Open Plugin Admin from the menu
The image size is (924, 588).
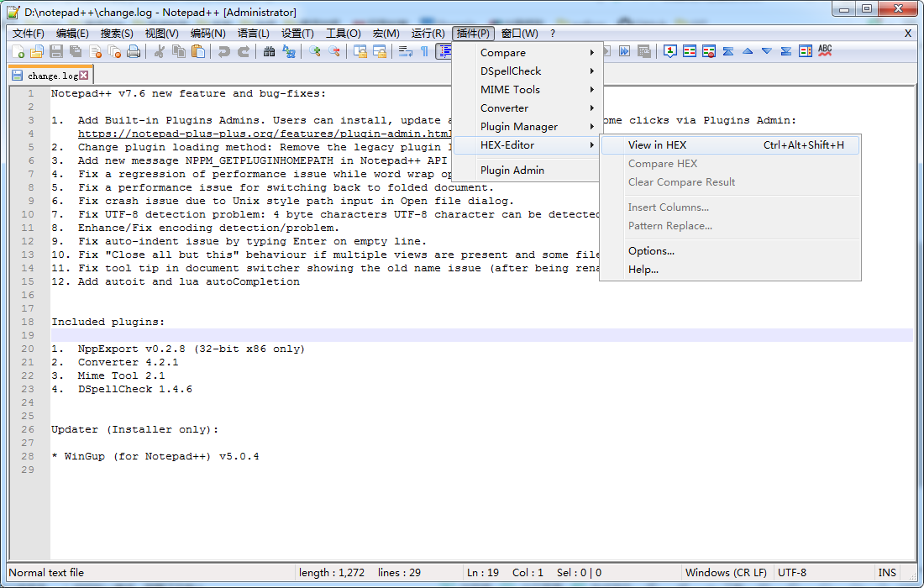coord(528,171)
